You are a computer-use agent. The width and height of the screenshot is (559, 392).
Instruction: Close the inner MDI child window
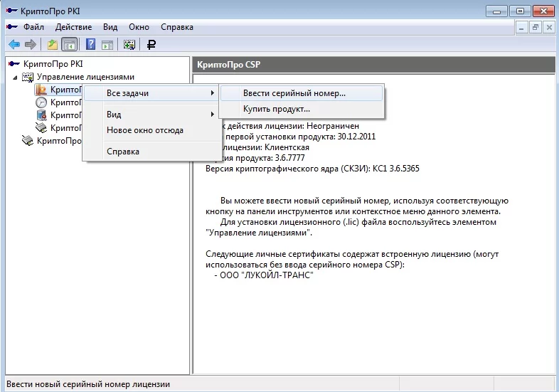tap(549, 28)
